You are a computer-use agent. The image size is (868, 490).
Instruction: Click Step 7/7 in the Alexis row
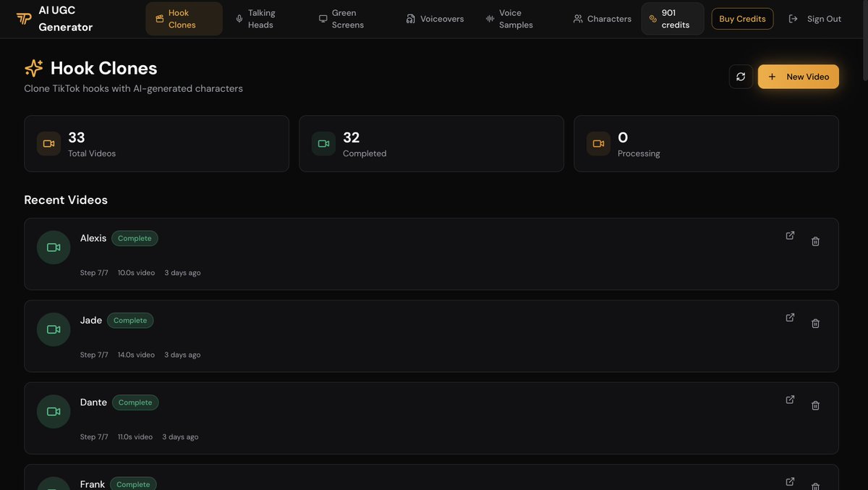pyautogui.click(x=94, y=273)
